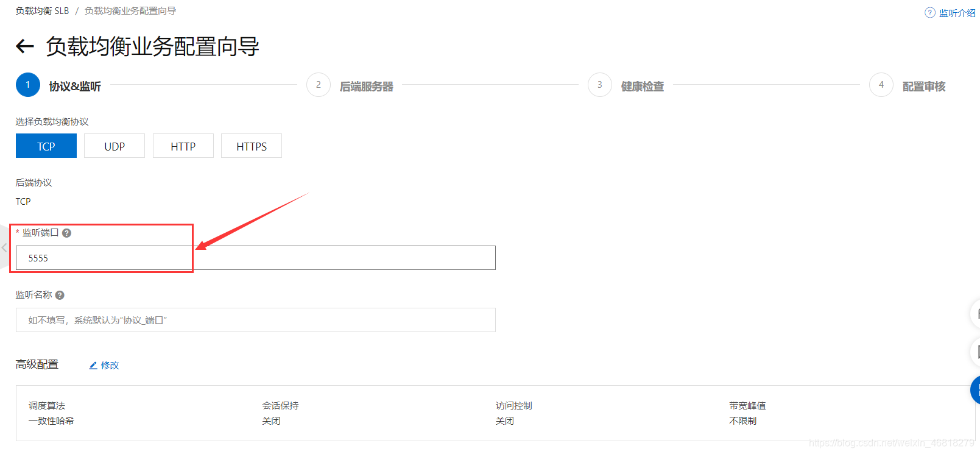This screenshot has width=980, height=454.
Task: Click the question mark icon beside 监听介绍
Action: tap(930, 13)
